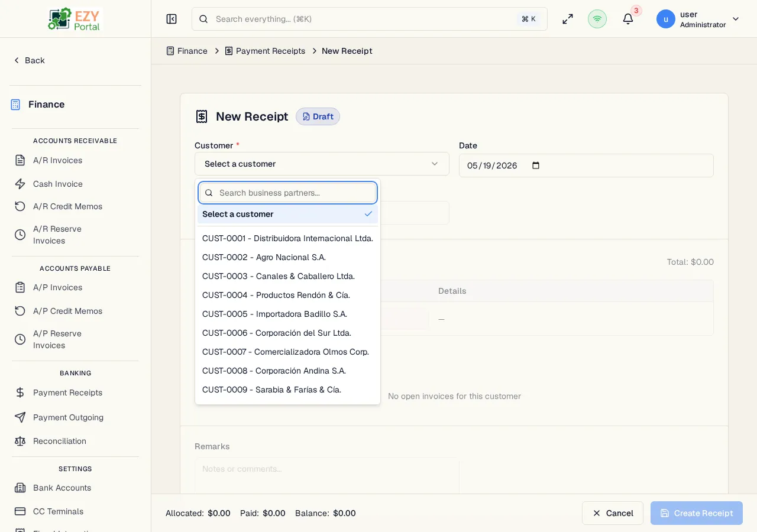Image resolution: width=757 pixels, height=532 pixels.
Task: Select CUST-0002 Agro Nacional S.A.
Action: click(x=287, y=257)
